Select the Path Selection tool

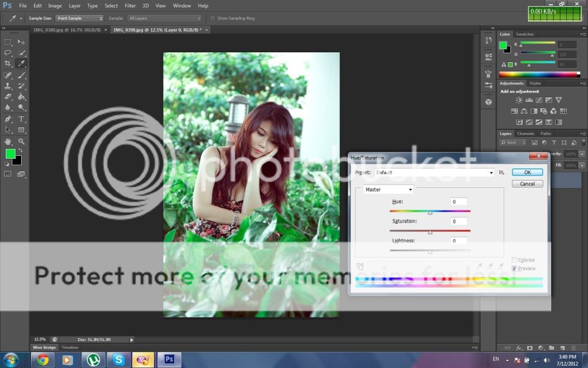click(8, 130)
